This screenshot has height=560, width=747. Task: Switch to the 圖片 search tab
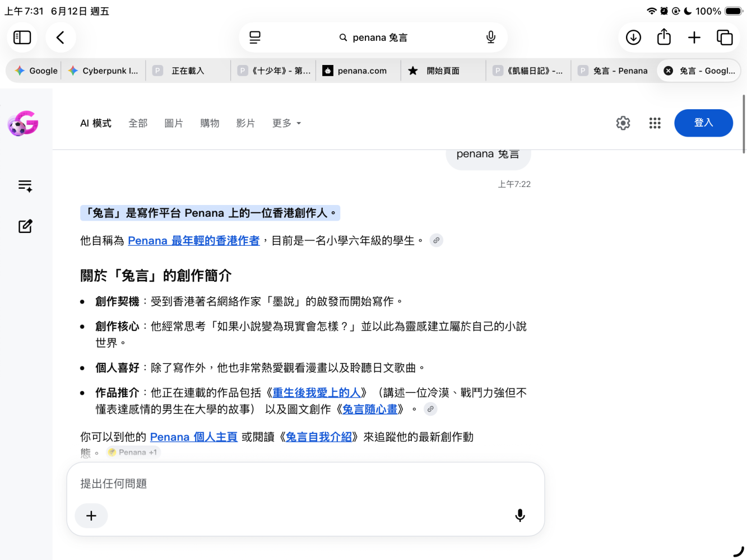coord(174,123)
